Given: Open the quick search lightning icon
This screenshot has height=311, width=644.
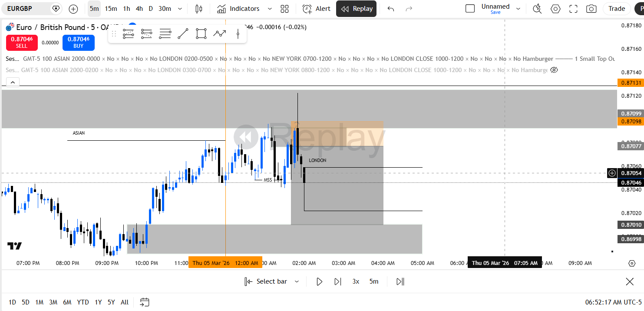Looking at the screenshot, I should [x=537, y=9].
